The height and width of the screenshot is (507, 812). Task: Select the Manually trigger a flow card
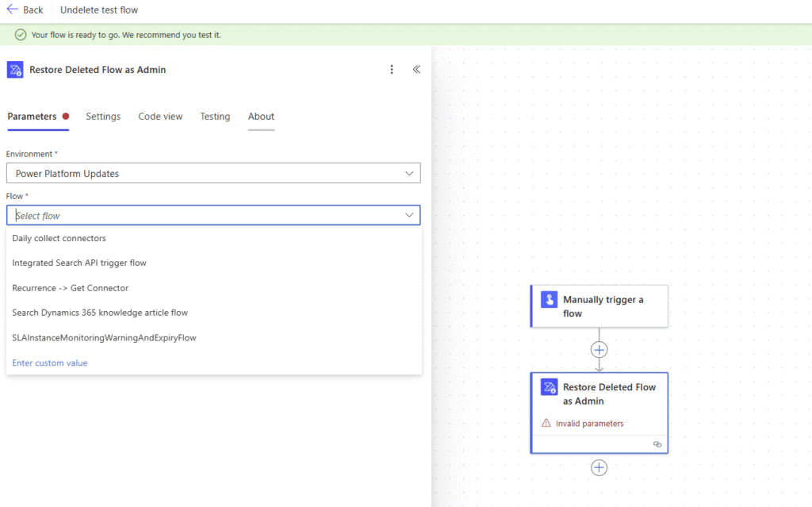point(599,305)
